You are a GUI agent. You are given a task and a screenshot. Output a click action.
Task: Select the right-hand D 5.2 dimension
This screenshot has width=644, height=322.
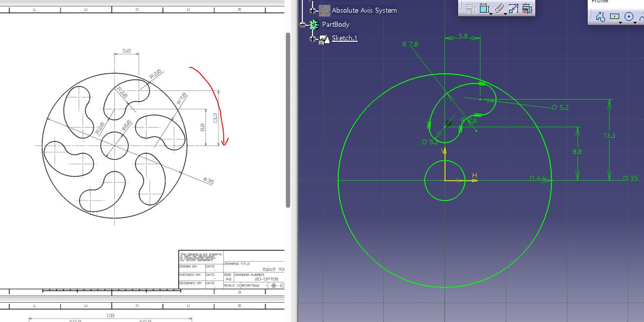[561, 107]
